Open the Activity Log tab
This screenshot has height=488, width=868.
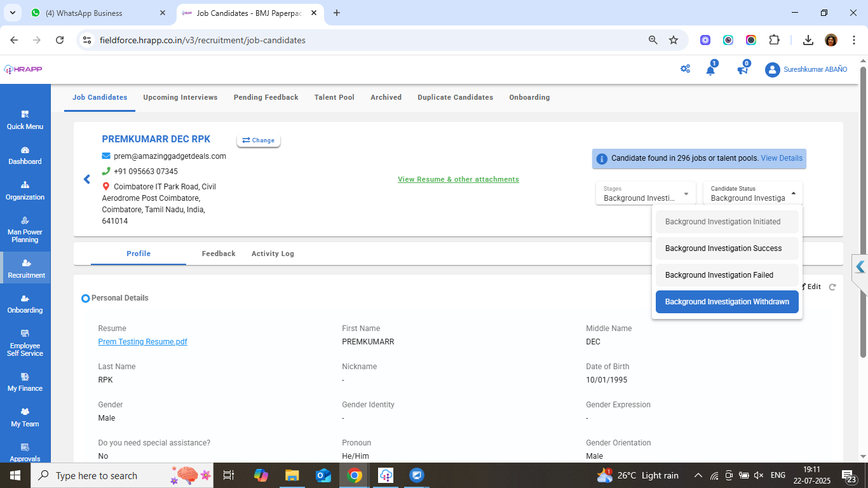coord(273,254)
